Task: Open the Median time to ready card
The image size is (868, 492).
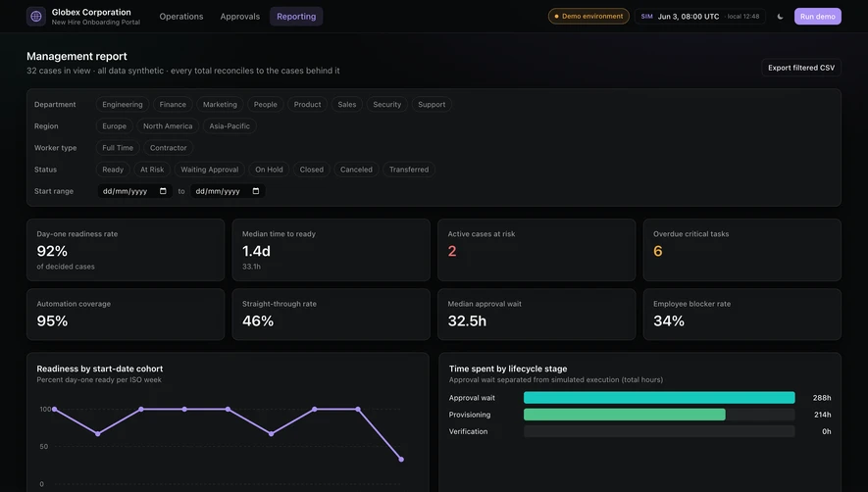Action: coord(332,250)
